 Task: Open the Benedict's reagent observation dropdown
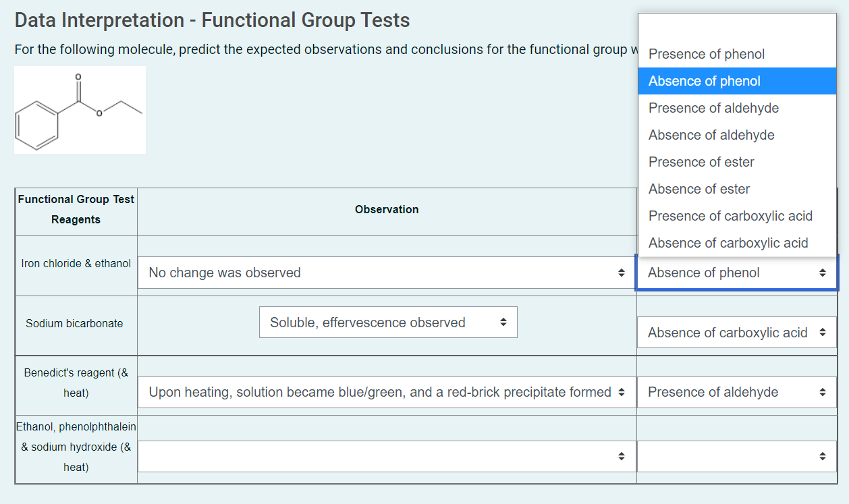[x=387, y=392]
